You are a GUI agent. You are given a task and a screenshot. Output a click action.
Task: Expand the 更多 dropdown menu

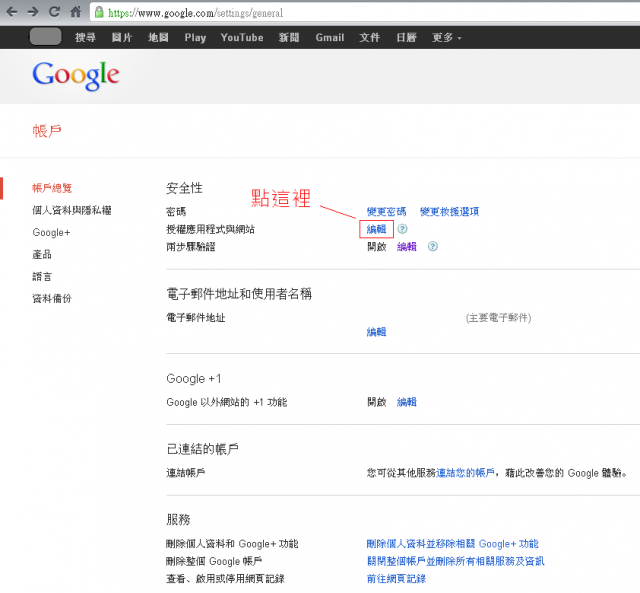(447, 38)
